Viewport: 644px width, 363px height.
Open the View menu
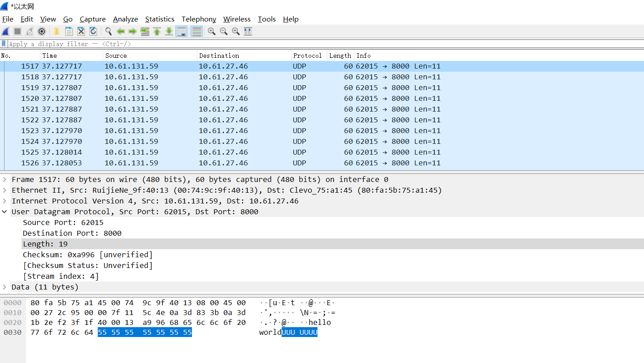[48, 19]
